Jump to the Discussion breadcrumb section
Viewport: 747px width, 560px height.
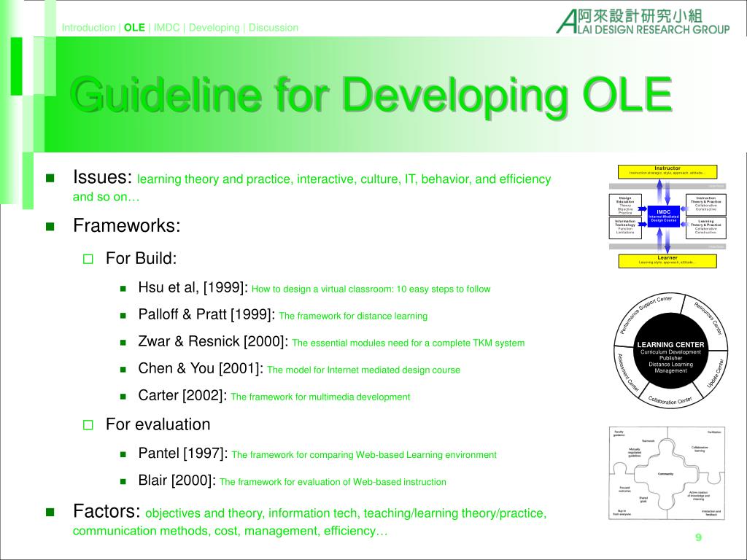(x=274, y=28)
